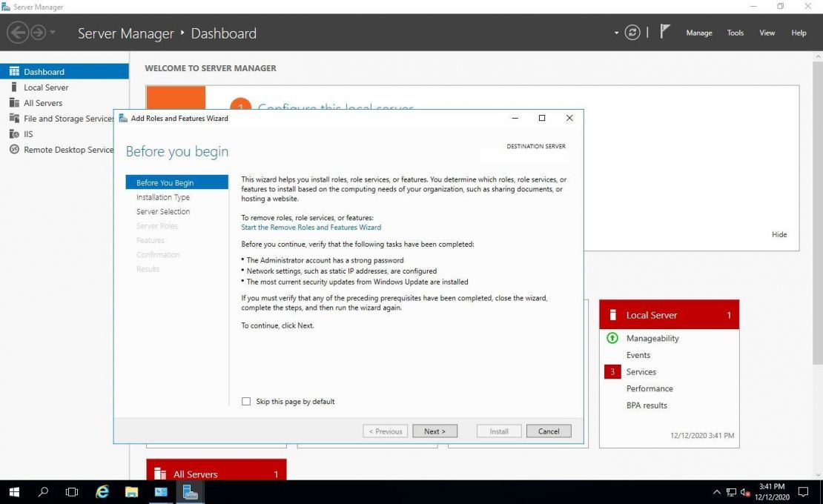Click the Next button in the wizard
Viewport: 823px width, 504px height.
point(434,431)
